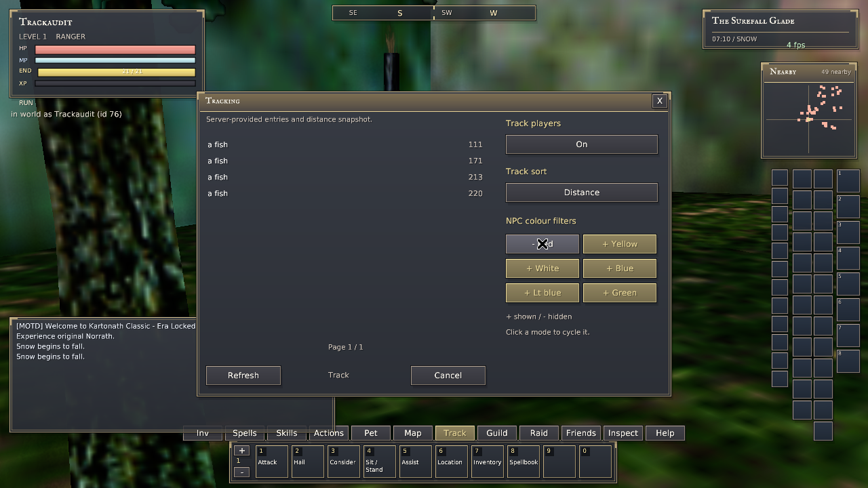Toggle the Green NPC colour filter
The height and width of the screenshot is (488, 868).
tap(620, 293)
